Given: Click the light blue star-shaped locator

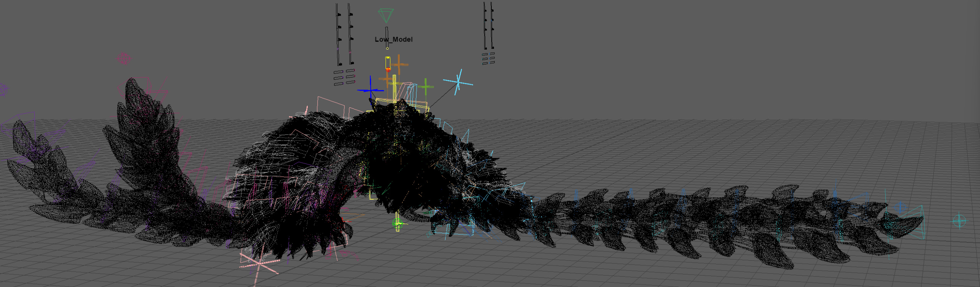Looking at the screenshot, I should pyautogui.click(x=458, y=82).
